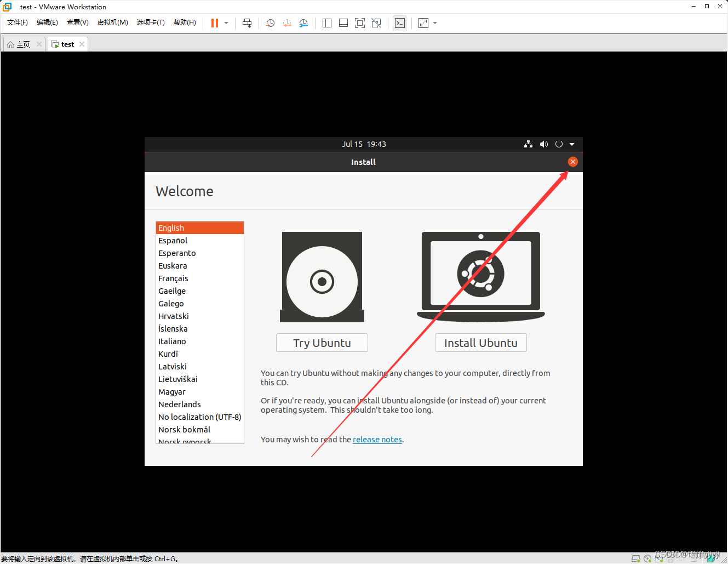Select Hrvatski in the language list
The height and width of the screenshot is (564, 728).
[x=200, y=316]
